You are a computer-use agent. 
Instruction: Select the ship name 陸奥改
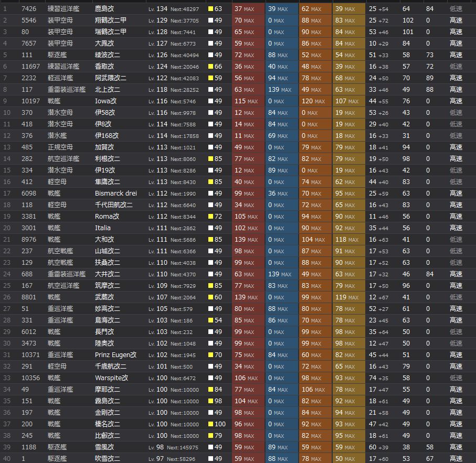coord(104,343)
